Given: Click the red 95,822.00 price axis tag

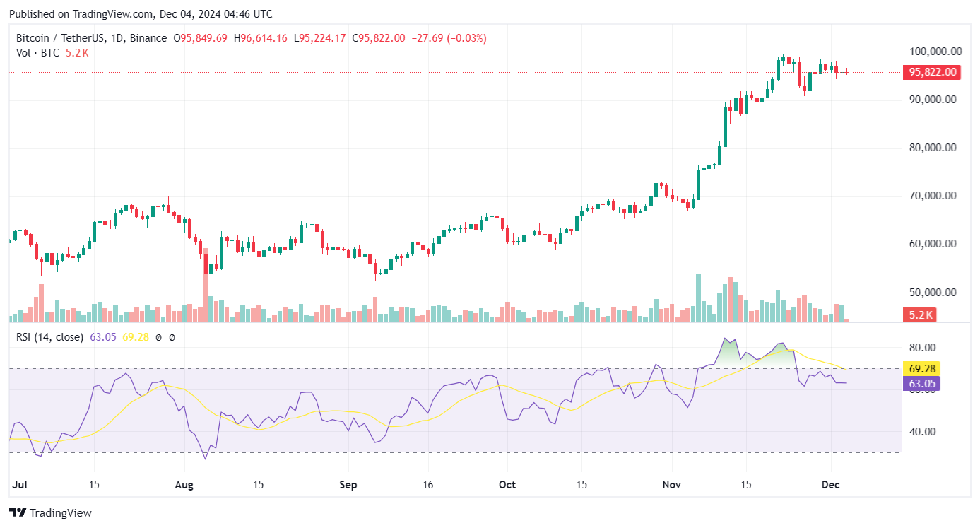Looking at the screenshot, I should pos(932,72).
